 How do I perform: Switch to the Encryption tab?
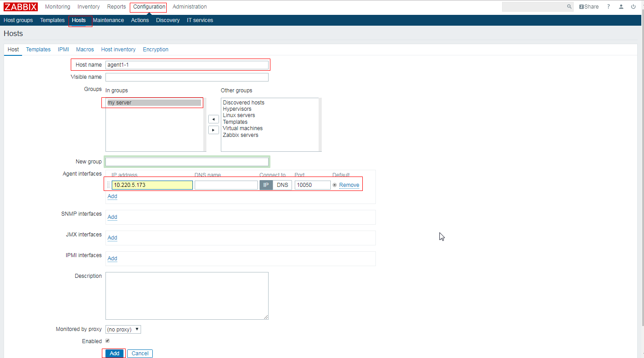(x=155, y=50)
